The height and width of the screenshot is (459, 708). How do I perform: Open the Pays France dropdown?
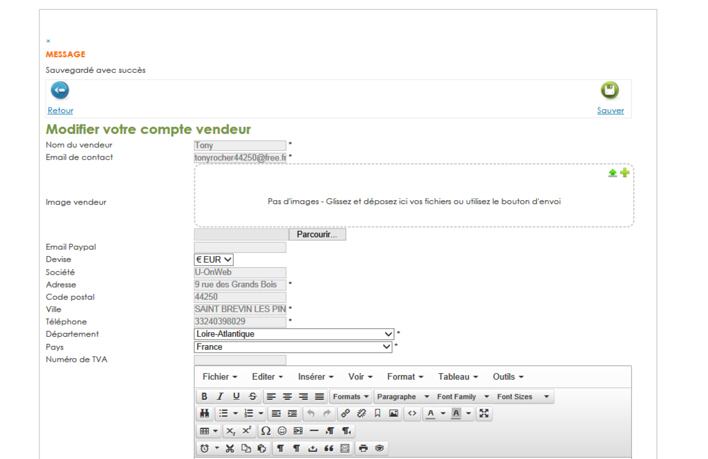[293, 347]
